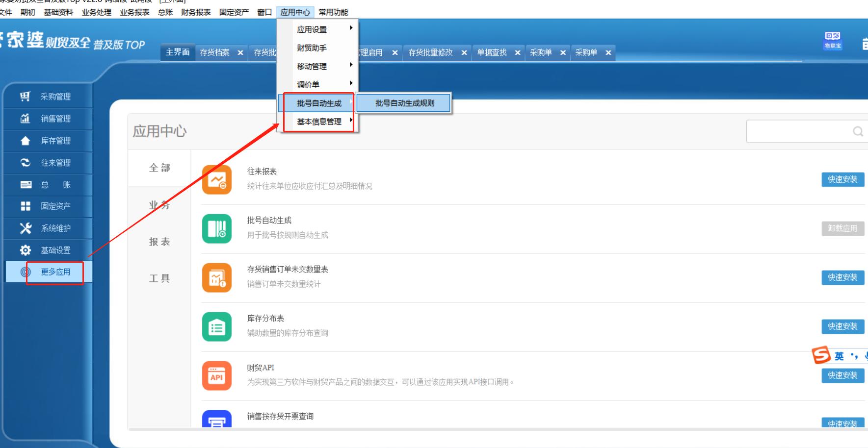This screenshot has width=868, height=448.
Task: Switch to the 单据查找 tab
Action: (492, 52)
